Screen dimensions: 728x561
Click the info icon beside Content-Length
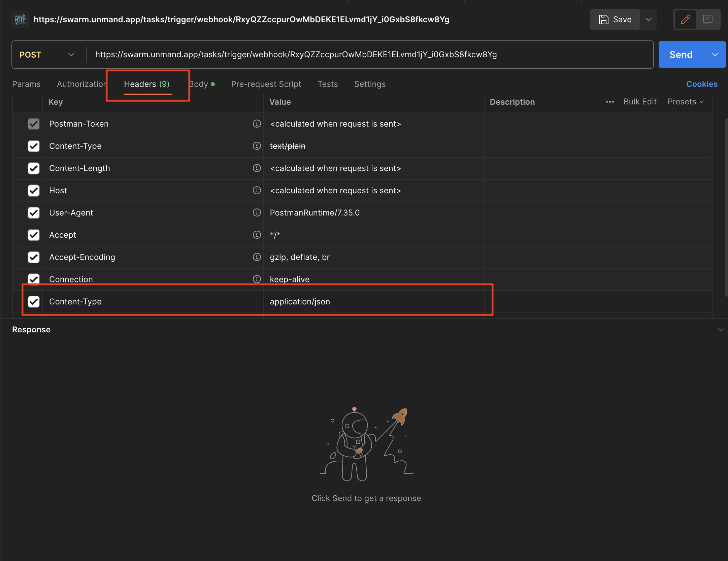[x=257, y=168]
